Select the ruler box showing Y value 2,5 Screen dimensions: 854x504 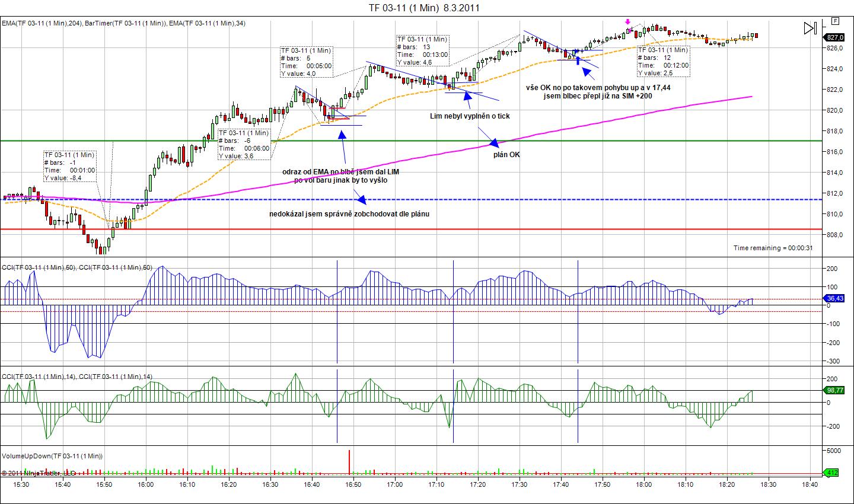664,62
